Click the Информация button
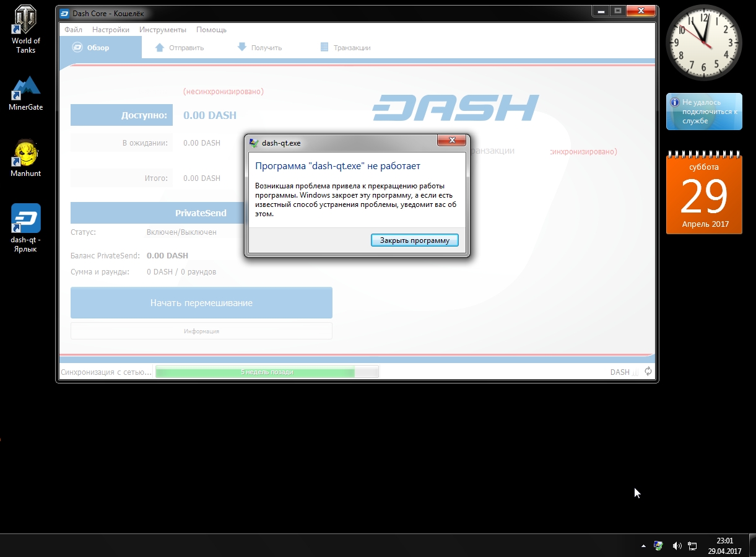This screenshot has height=557, width=756. [x=201, y=331]
